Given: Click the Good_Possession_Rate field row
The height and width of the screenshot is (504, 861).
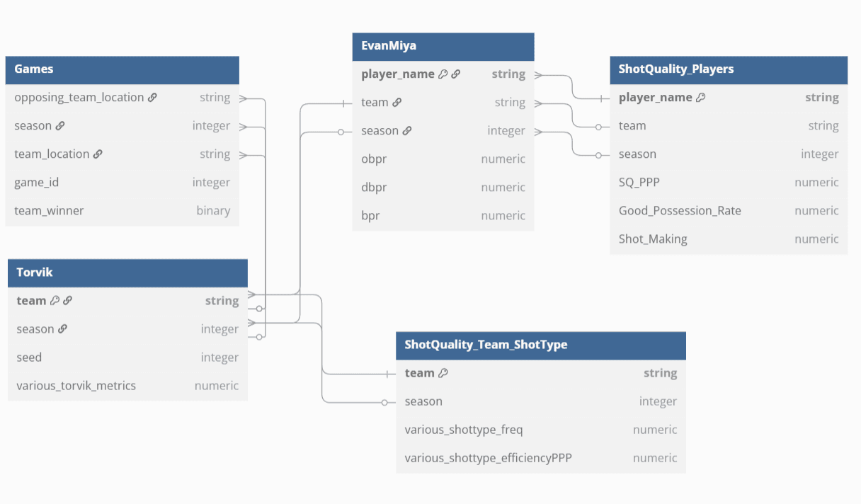Looking at the screenshot, I should click(x=728, y=211).
